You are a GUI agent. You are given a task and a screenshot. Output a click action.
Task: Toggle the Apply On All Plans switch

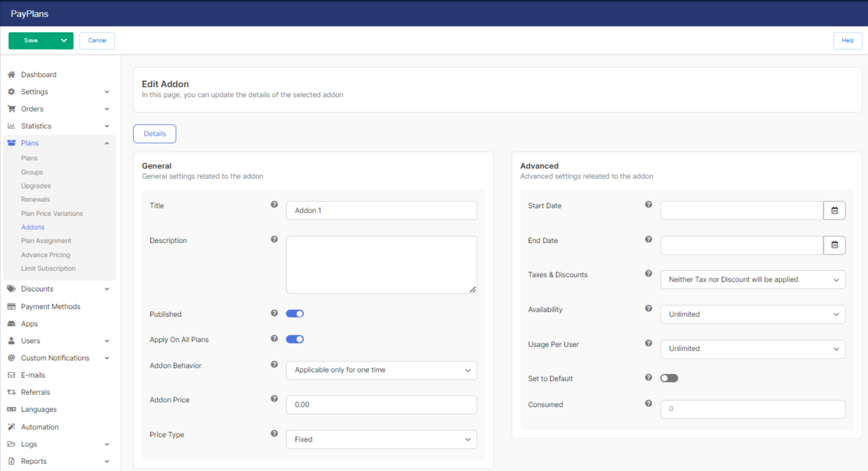click(295, 339)
